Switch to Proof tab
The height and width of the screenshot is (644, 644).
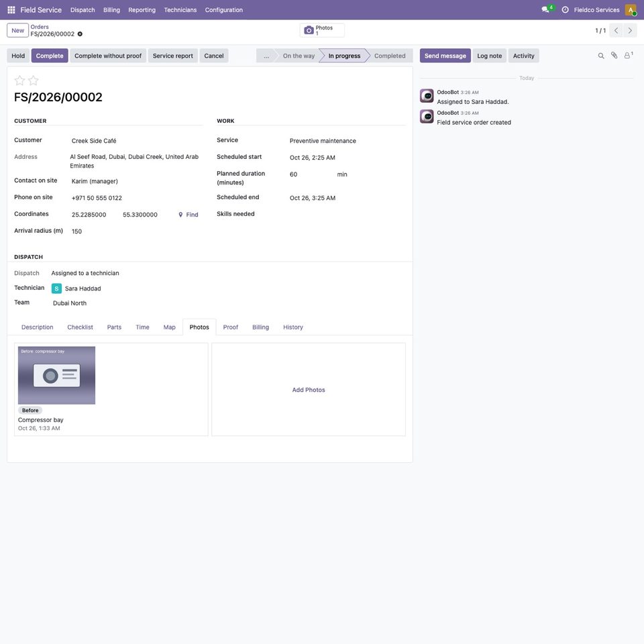coord(230,327)
